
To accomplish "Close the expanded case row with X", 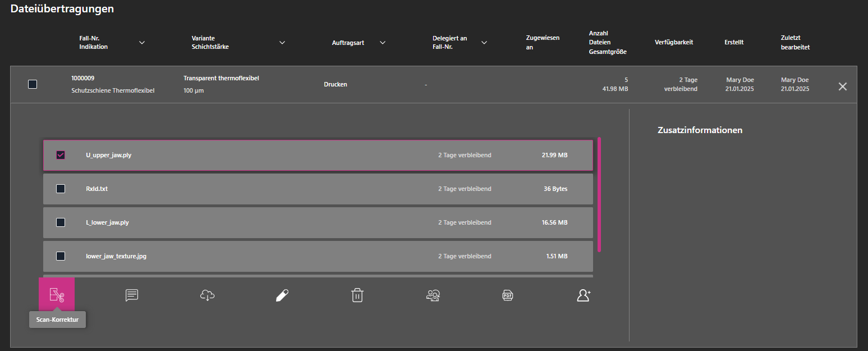I will (842, 86).
